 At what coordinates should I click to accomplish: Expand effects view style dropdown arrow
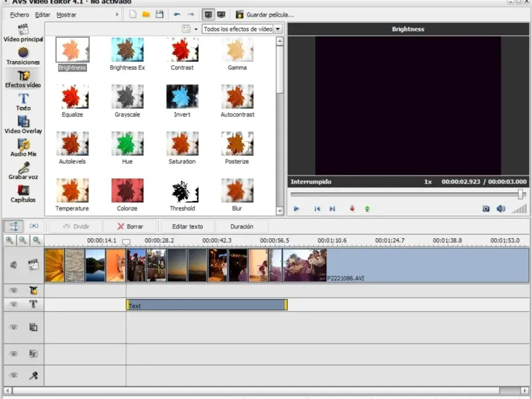(196, 29)
